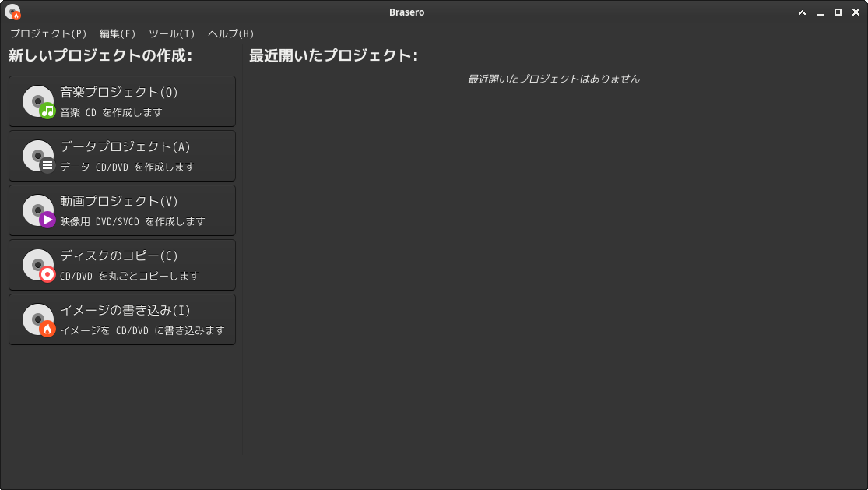
Task: Click the 新しいプロジェクトの作成 heading
Action: (100, 55)
